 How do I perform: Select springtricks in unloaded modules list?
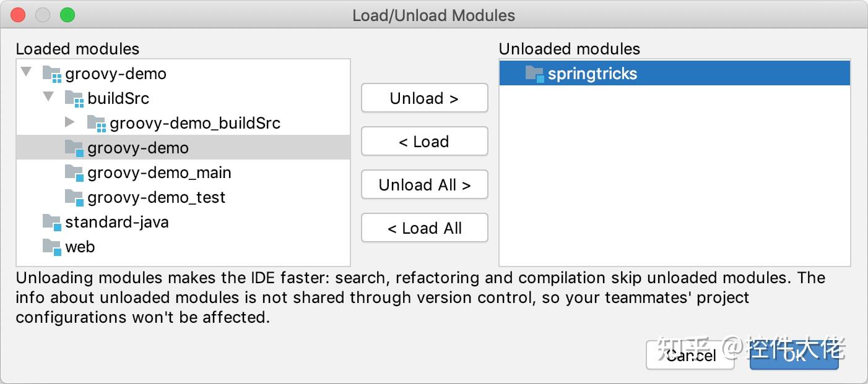592,74
